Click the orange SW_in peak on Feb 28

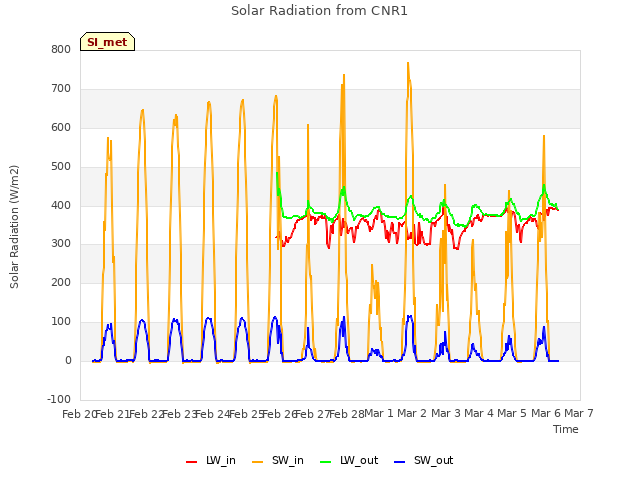point(344,75)
